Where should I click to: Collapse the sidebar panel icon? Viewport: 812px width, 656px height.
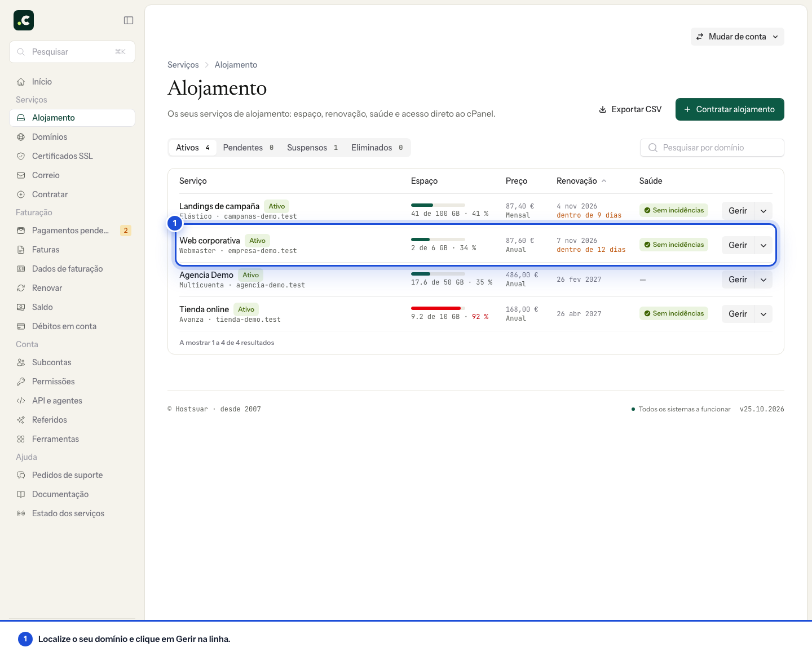coord(129,20)
